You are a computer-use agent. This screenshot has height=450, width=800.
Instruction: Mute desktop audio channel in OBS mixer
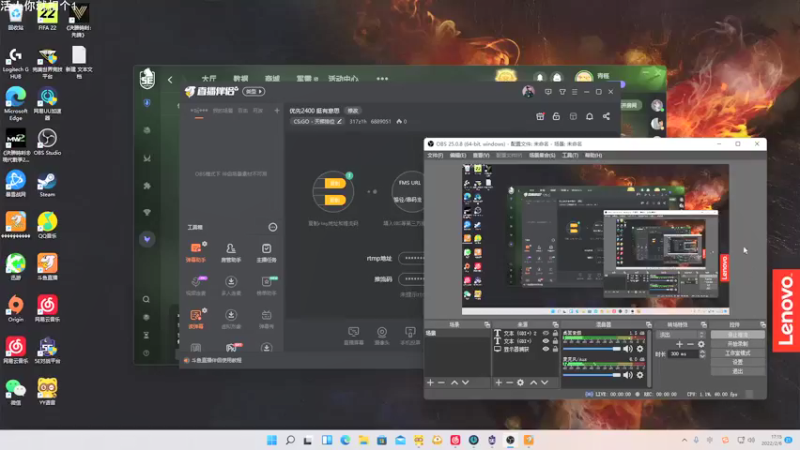pyautogui.click(x=628, y=349)
